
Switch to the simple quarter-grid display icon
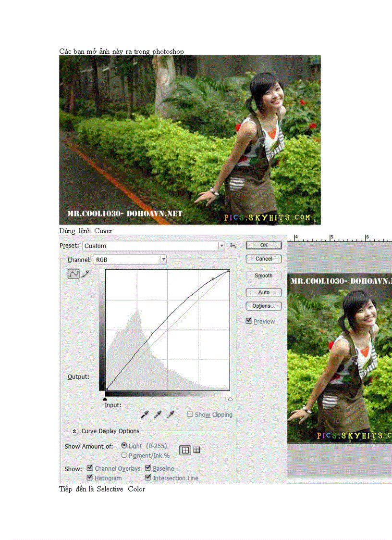pos(185,450)
